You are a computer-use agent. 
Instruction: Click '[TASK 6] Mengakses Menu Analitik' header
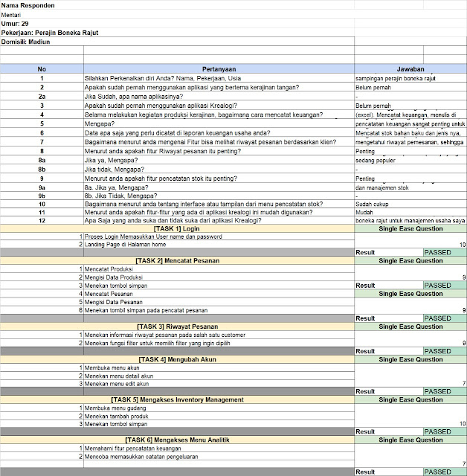pos(177,440)
